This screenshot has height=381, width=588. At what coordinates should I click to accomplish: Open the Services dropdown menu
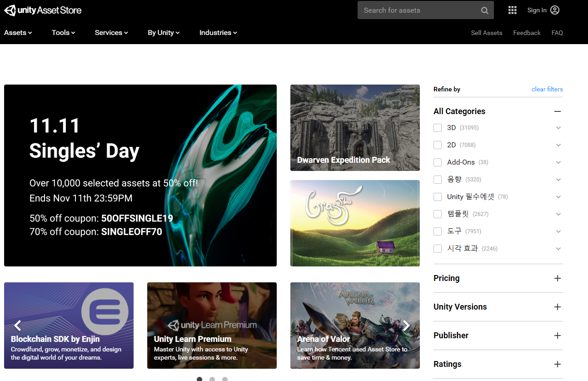click(111, 33)
